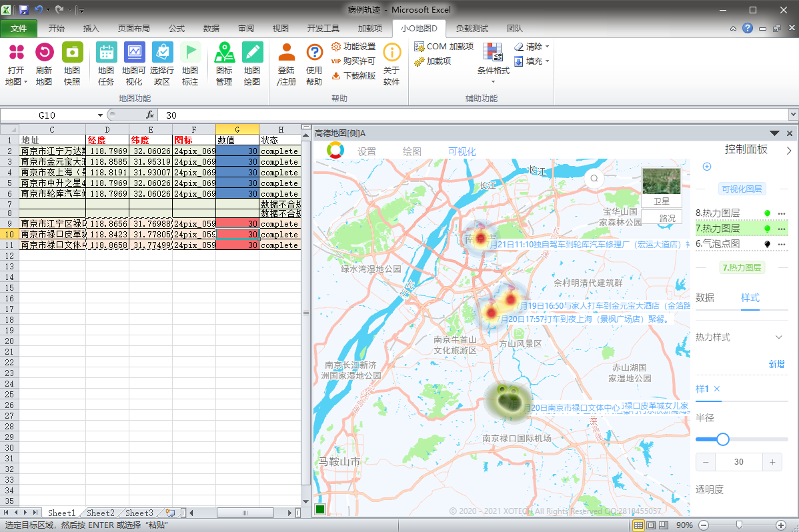Image resolution: width=799 pixels, height=532 pixels.
Task: Toggle visibility dot of 8.热力图层
Action: tap(768, 213)
